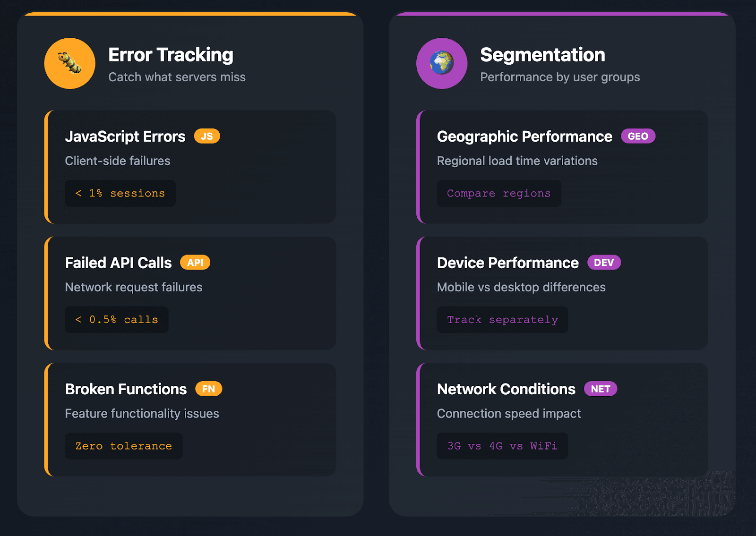Select the Error Tracking heading
Image resolution: width=756 pixels, height=536 pixels.
(171, 55)
